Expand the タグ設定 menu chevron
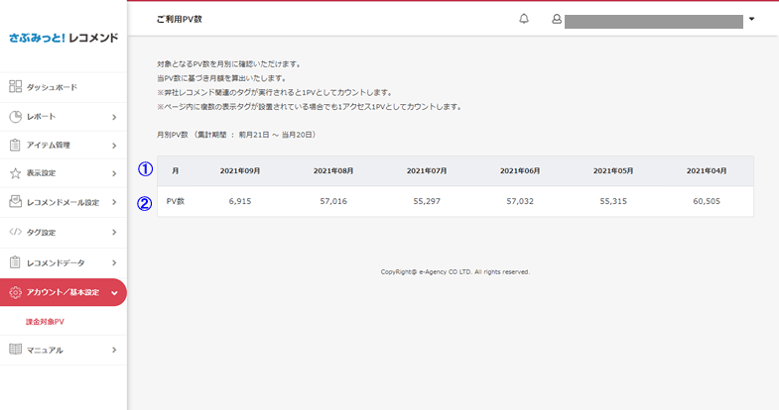779x410 pixels. pos(114,233)
